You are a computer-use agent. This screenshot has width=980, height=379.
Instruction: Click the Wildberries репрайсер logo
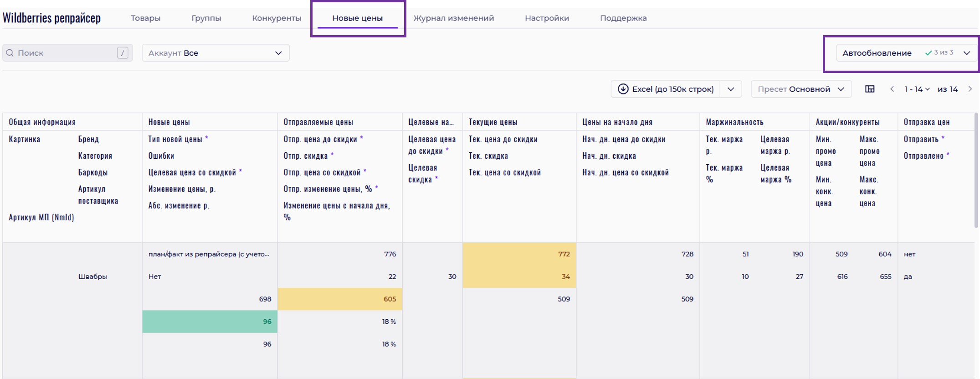point(51,18)
